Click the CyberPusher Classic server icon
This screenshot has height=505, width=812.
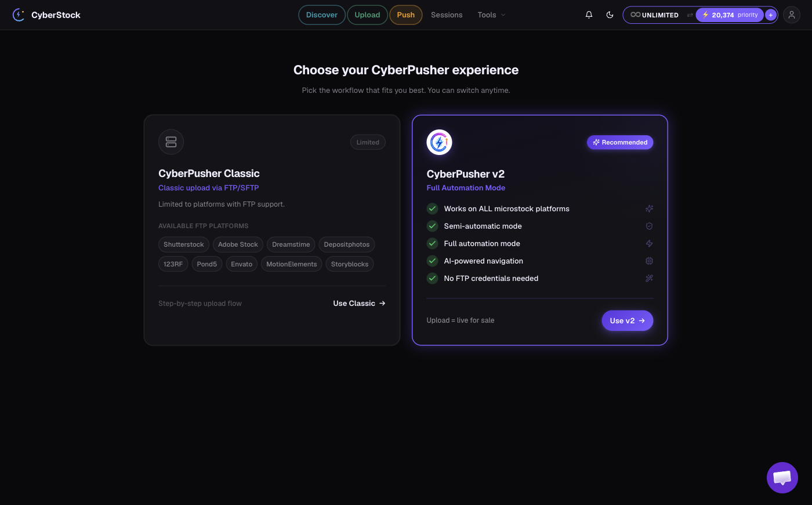[x=171, y=142]
